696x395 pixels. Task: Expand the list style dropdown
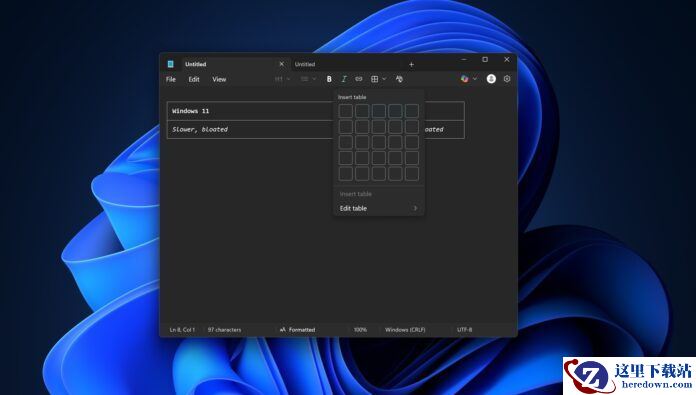coord(308,79)
